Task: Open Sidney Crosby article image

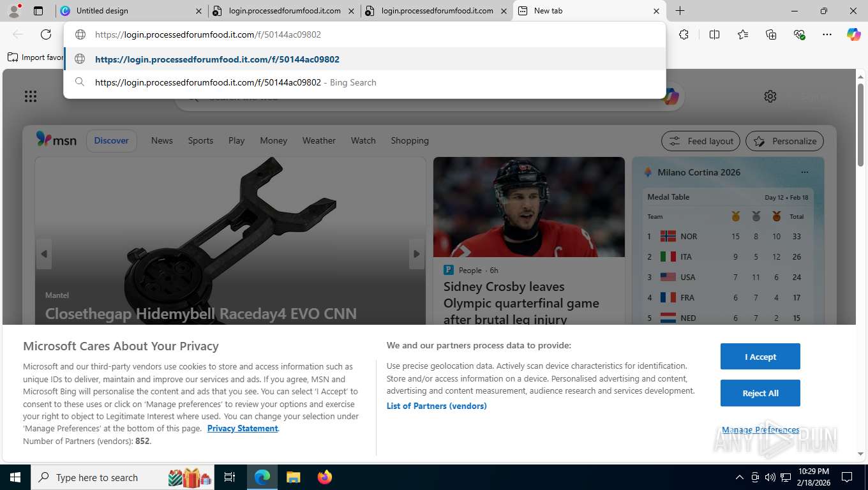Action: (529, 207)
